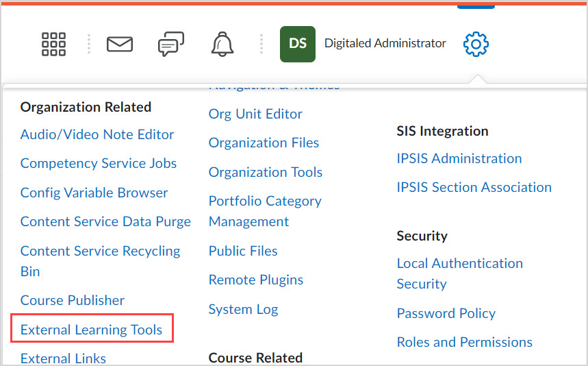Open IPSIS Section Association
This screenshot has width=588, height=366.
click(474, 187)
